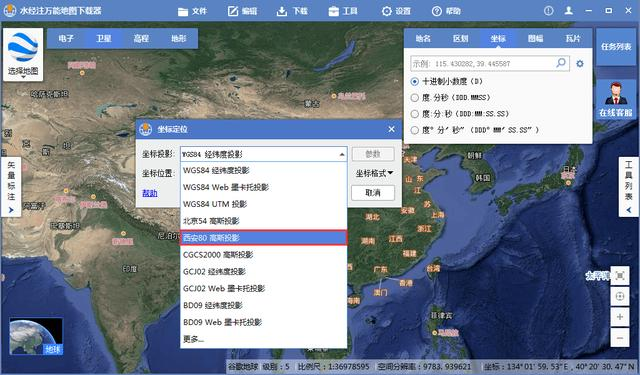Choose 北京54 高斯投影 option
Viewport: 640px width, 375px height.
263,221
